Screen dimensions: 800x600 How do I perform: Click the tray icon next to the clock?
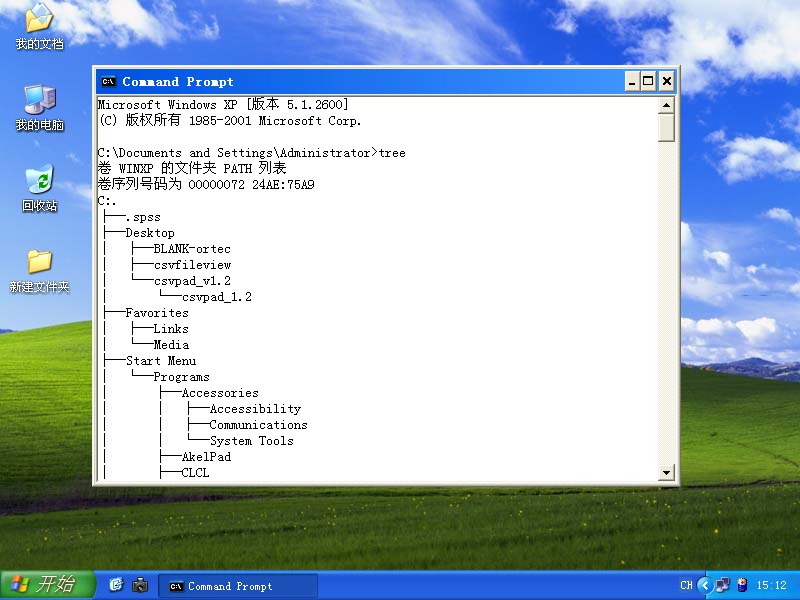[x=743, y=585]
